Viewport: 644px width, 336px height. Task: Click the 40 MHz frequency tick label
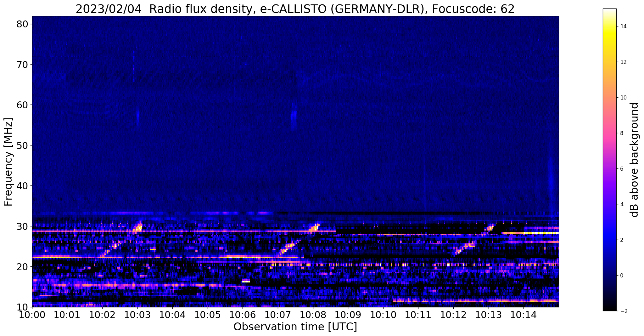coord(22,186)
